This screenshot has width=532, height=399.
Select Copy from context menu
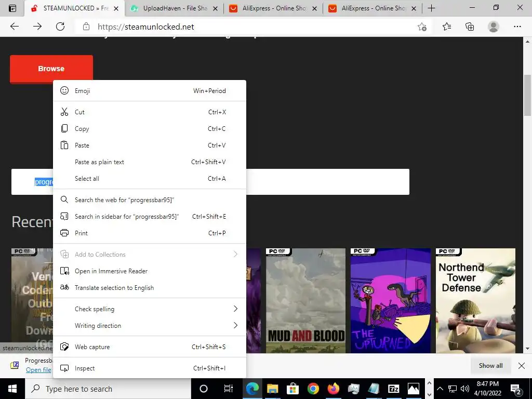point(150,129)
